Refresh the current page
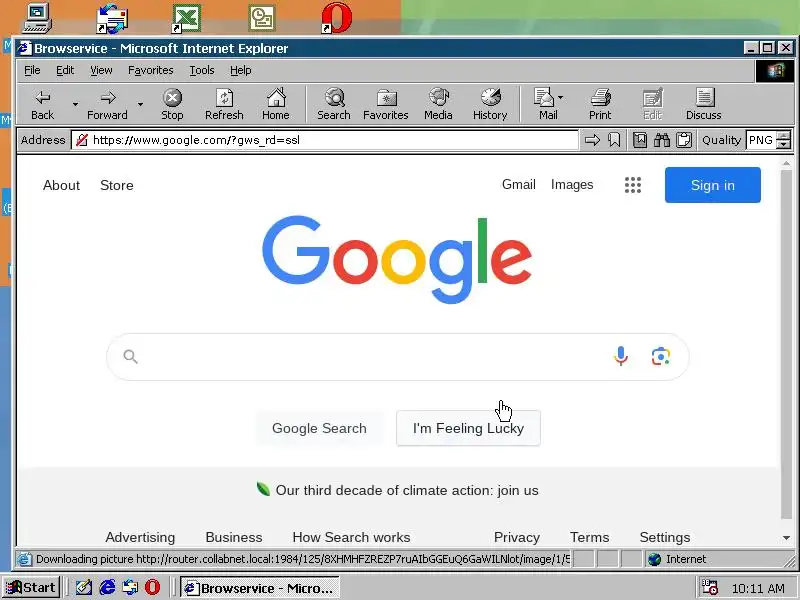This screenshot has width=800, height=600. click(224, 105)
